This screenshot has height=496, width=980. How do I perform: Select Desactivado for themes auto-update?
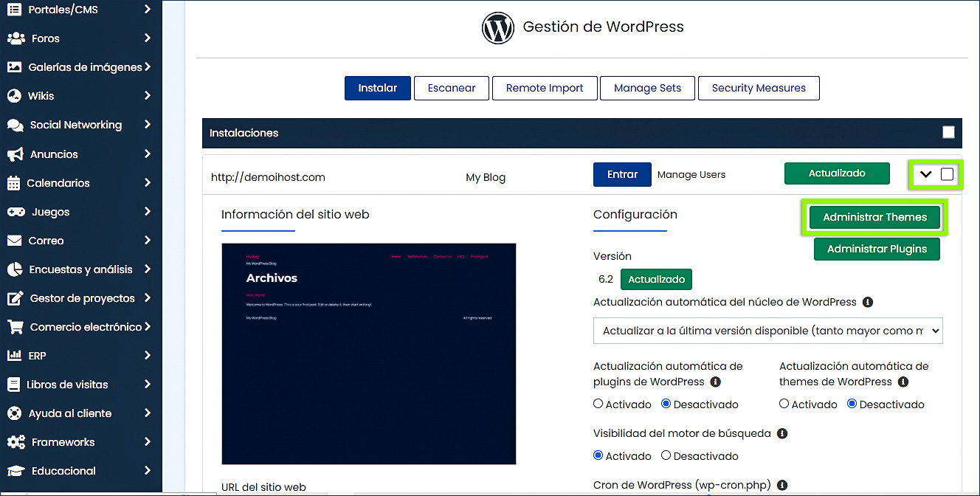(x=852, y=404)
